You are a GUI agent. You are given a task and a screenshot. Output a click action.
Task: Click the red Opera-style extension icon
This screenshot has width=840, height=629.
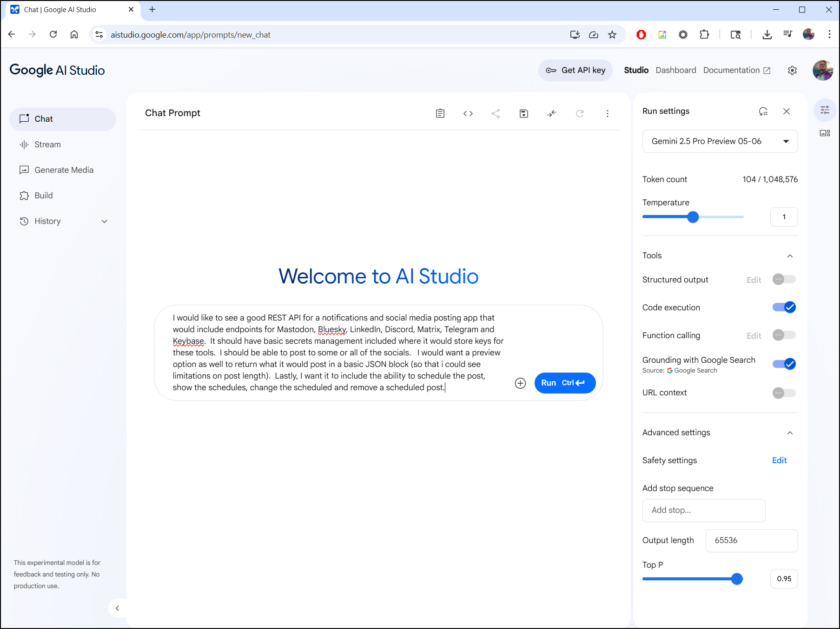[641, 34]
